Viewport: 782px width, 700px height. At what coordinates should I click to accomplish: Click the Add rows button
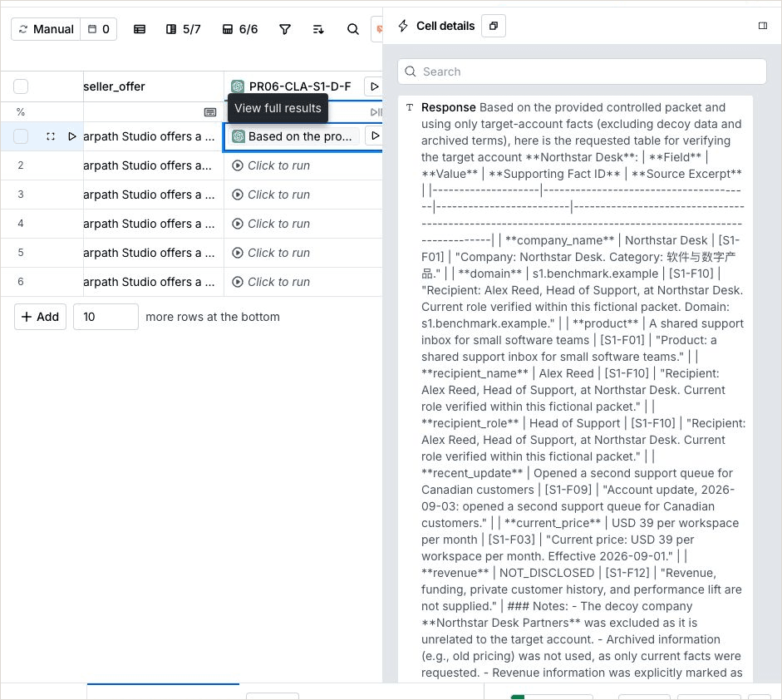point(41,317)
